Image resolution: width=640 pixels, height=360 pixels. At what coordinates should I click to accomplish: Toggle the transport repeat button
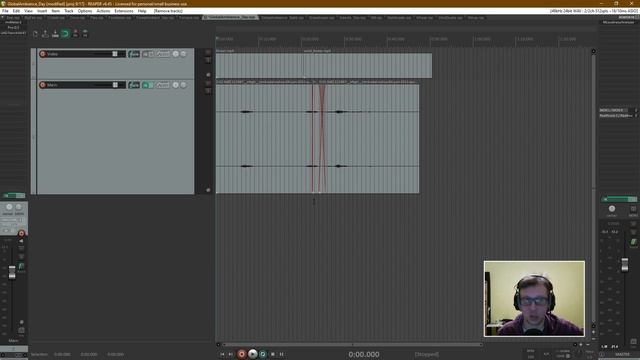pyautogui.click(x=263, y=354)
